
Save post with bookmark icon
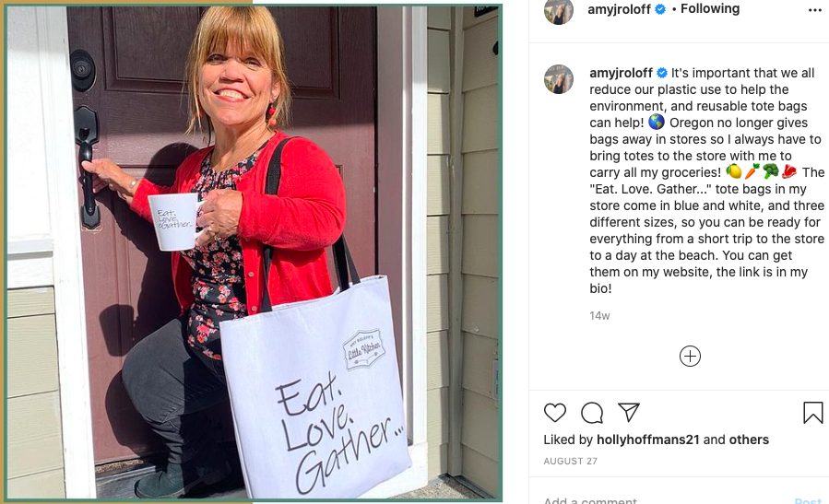[813, 413]
